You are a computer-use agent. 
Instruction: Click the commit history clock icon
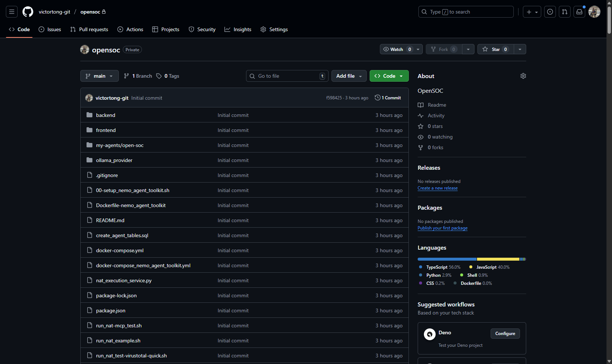[x=377, y=98]
